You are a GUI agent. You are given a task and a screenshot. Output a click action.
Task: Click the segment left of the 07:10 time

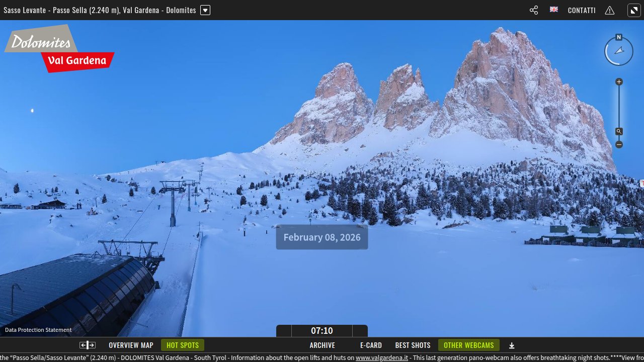point(285,331)
